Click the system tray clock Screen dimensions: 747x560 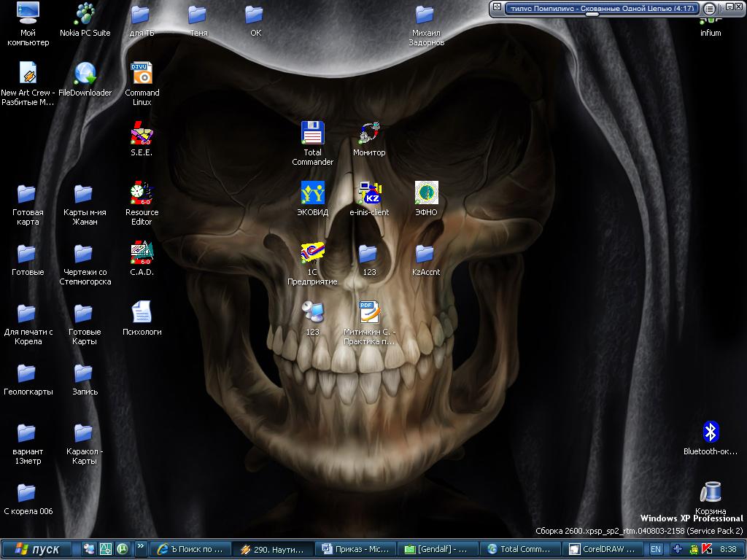coord(727,549)
